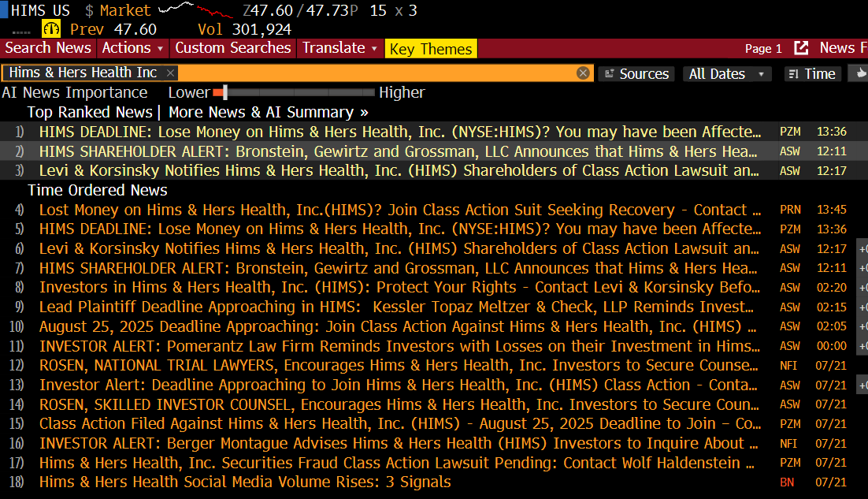
Task: Open story 9 Kessler Topaz Meltzer & Check
Action: click(396, 307)
